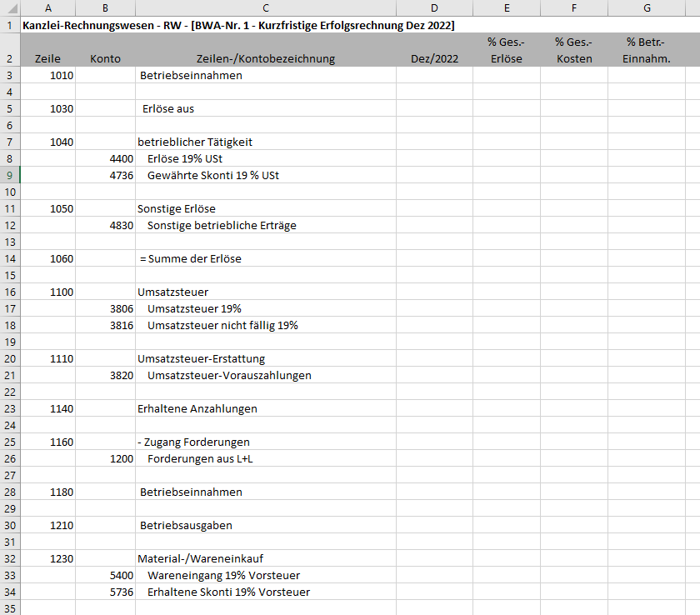Click 'Erlöse 19% USt' cell
The width and height of the screenshot is (700, 615).
[266, 159]
